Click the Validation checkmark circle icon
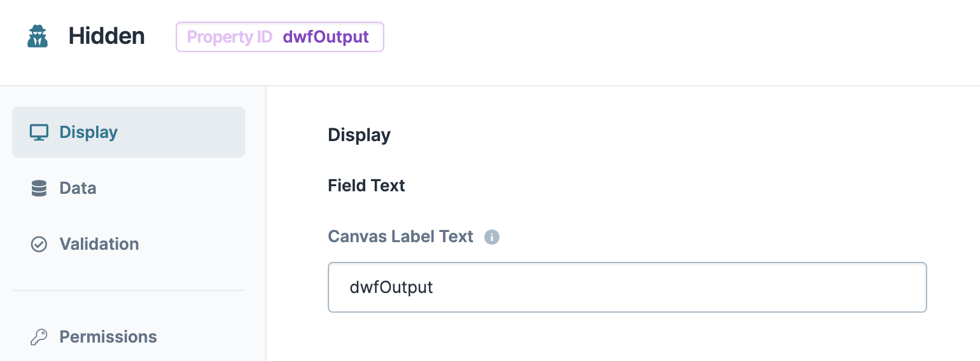 pyautogui.click(x=39, y=244)
